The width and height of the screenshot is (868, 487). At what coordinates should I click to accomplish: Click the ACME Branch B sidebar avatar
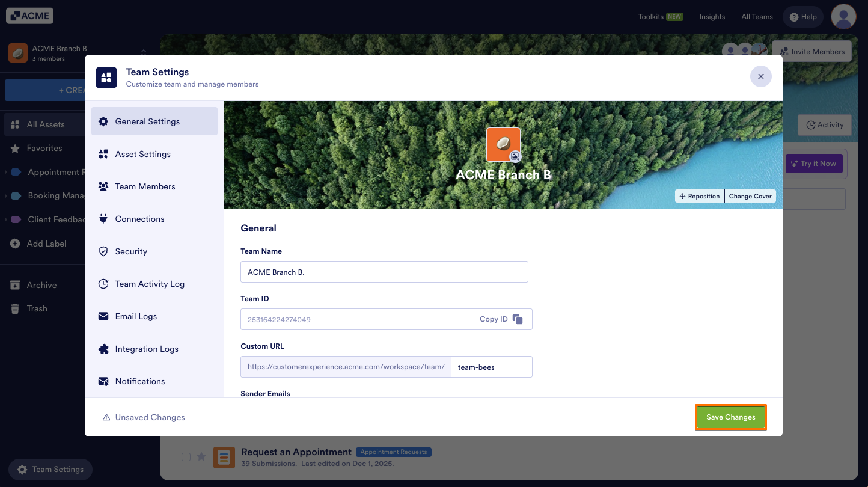click(x=17, y=53)
